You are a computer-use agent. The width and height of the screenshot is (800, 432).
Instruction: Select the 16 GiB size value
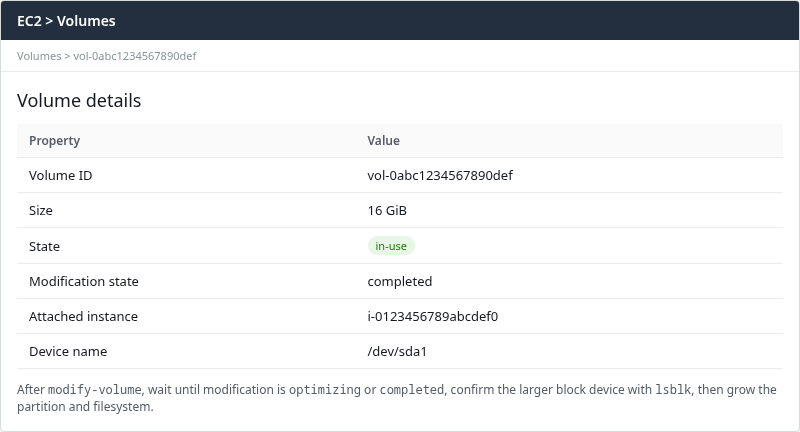[x=387, y=211]
